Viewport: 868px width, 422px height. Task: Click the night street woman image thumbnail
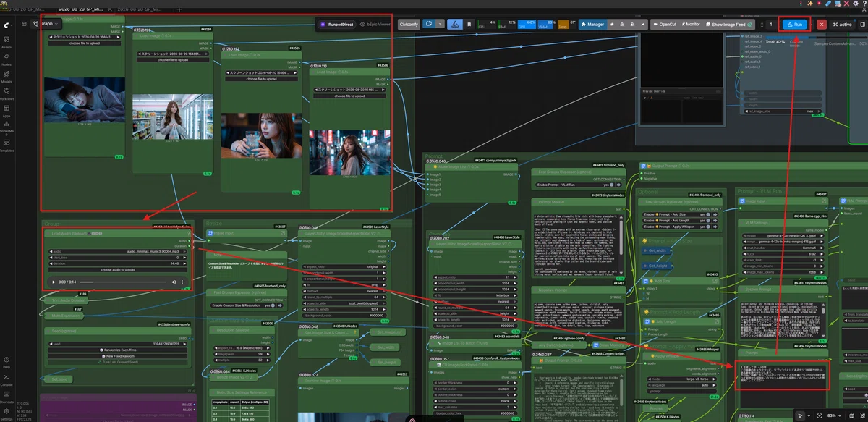(350, 153)
